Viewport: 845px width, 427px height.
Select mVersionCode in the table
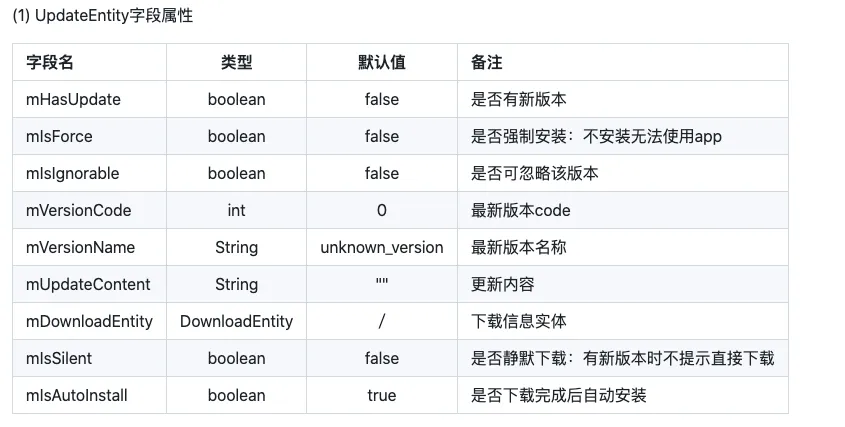click(79, 210)
